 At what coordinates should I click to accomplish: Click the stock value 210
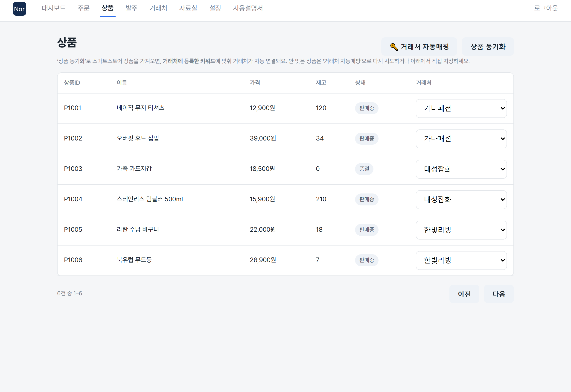coord(321,199)
